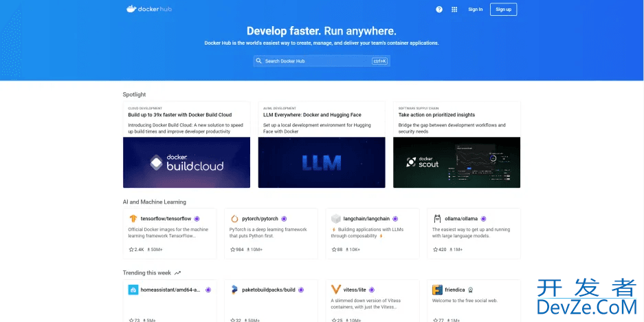
Task: Click the star icon on pytorch card
Action: click(233, 249)
